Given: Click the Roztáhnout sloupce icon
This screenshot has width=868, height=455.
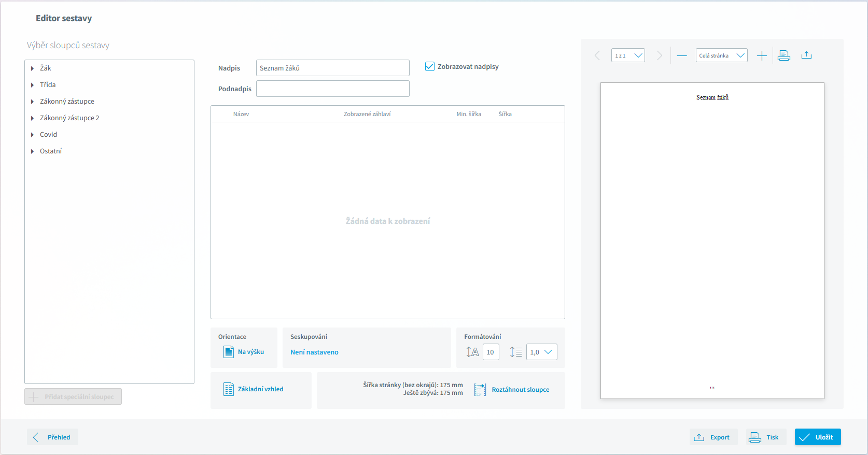Looking at the screenshot, I should (480, 390).
